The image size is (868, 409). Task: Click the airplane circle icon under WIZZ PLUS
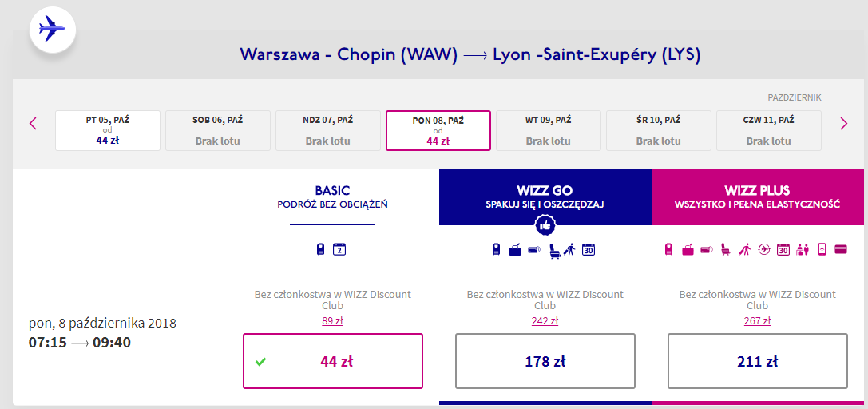764,249
